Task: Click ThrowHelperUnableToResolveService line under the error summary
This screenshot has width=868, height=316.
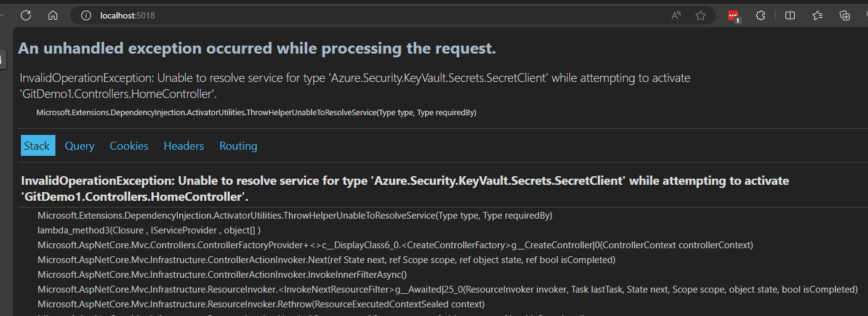Action: click(256, 112)
